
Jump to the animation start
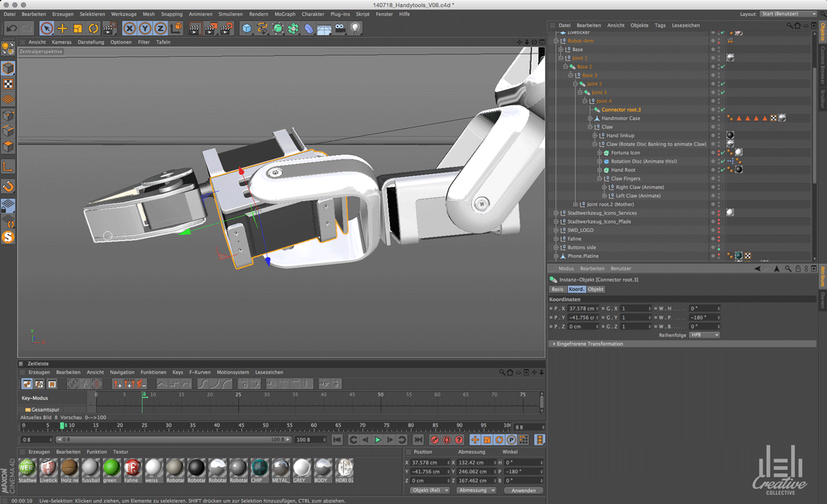click(337, 439)
